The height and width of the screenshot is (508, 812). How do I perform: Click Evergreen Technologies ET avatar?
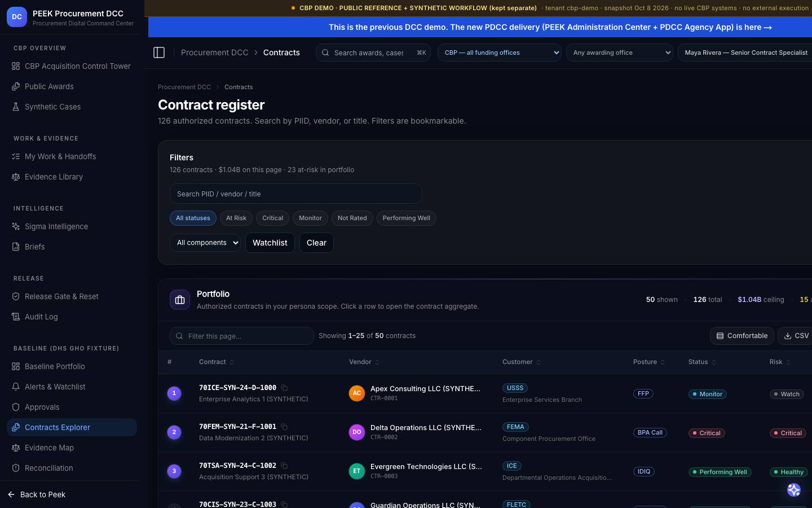(x=357, y=471)
